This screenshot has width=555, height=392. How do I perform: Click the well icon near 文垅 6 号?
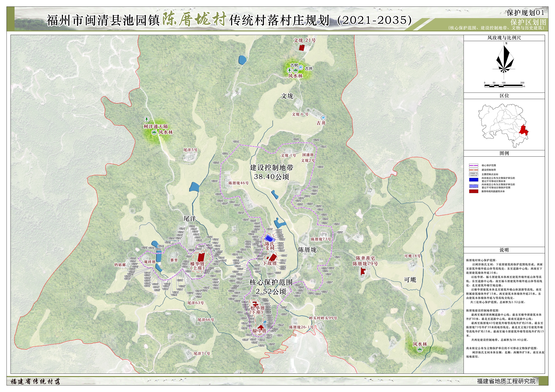[x=323, y=118]
